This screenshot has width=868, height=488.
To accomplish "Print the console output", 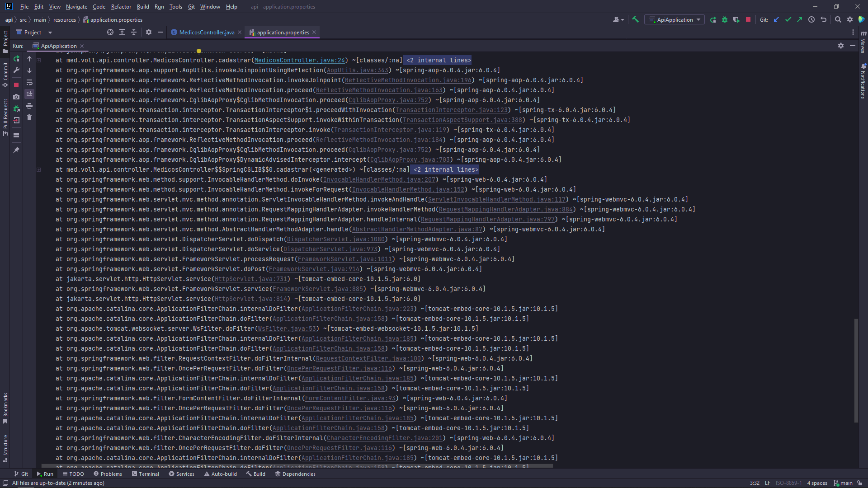I will tap(29, 106).
